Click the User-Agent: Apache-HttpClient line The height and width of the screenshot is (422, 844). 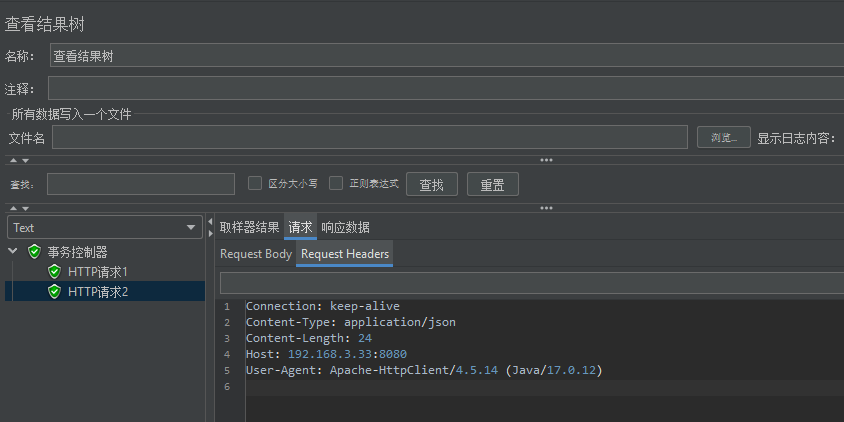coord(424,371)
